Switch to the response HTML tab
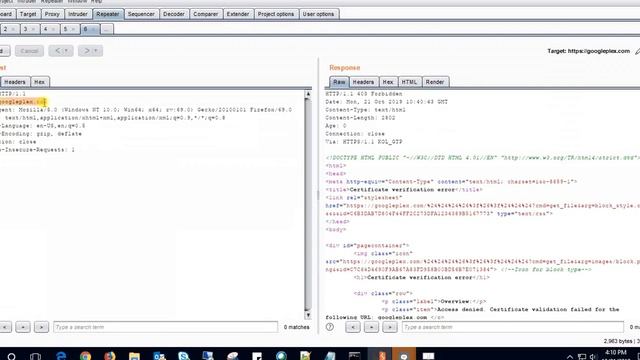Image resolution: width=640 pixels, height=360 pixels. [409, 82]
